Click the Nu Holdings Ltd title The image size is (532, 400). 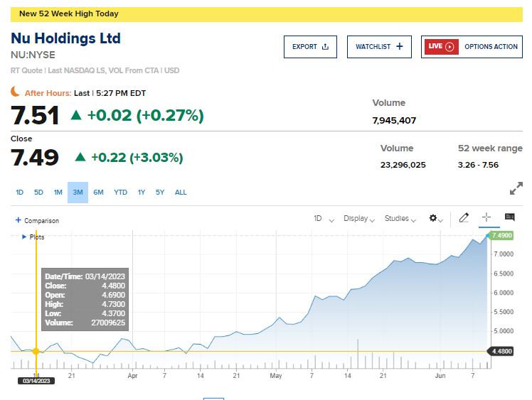tap(66, 38)
